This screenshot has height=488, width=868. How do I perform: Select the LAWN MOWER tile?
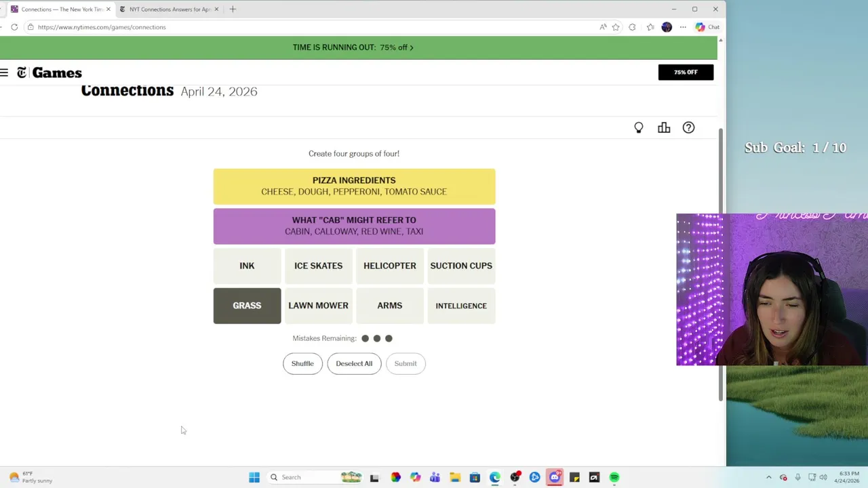pyautogui.click(x=318, y=306)
